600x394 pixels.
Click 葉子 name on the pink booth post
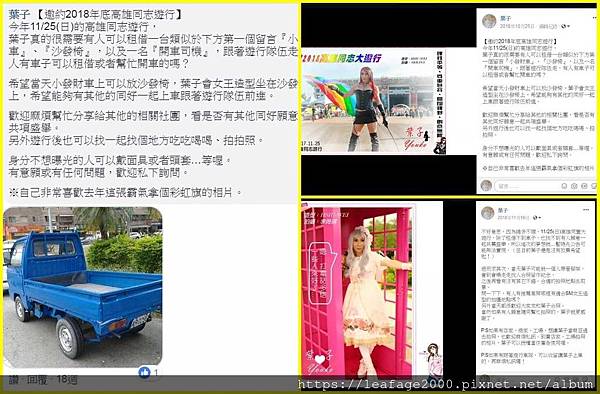pyautogui.click(x=503, y=210)
